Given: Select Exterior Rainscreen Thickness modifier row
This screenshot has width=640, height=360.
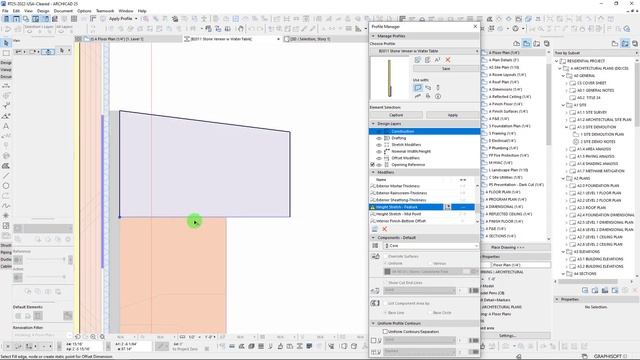Looking at the screenshot, I should [x=422, y=193].
